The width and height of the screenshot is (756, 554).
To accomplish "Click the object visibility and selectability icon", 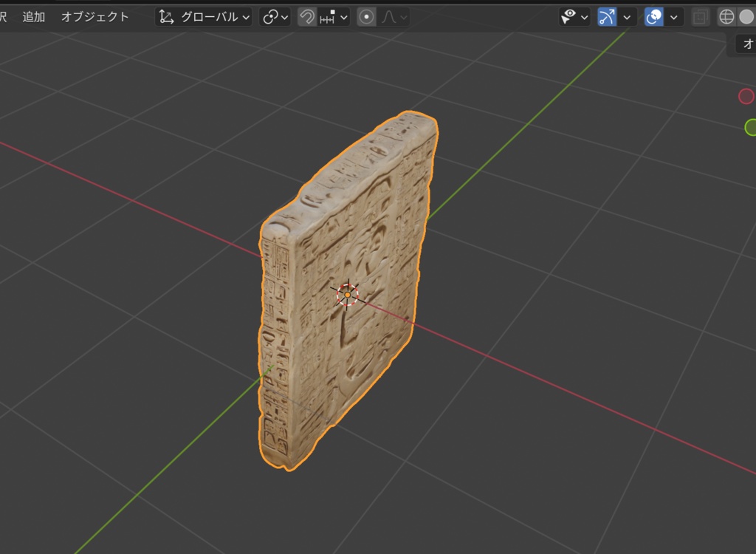I will (x=568, y=17).
